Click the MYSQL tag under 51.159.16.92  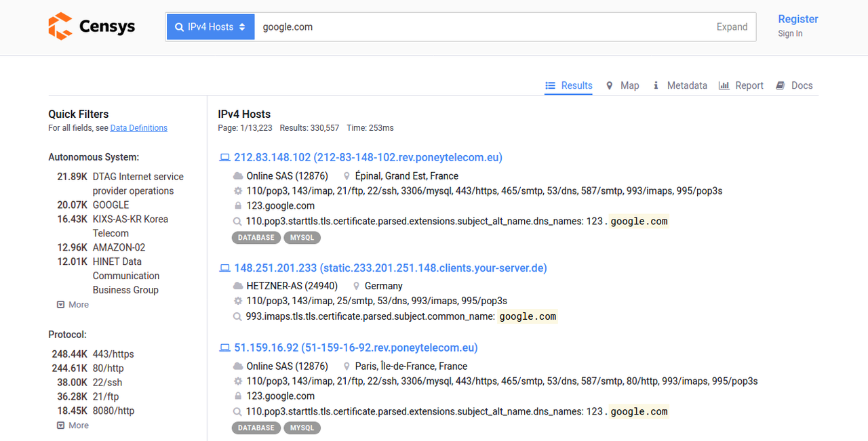[x=302, y=428]
